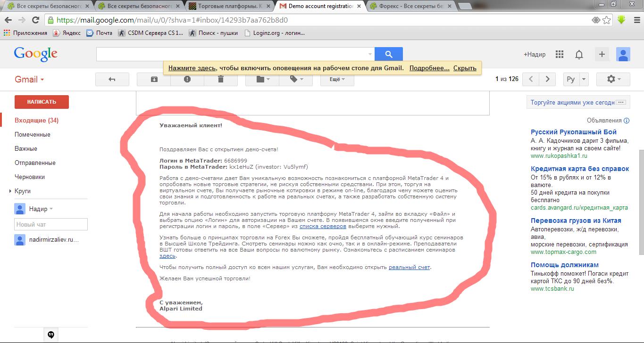Open the Отправленные folder
Screen dimensions: 644x343
point(35,163)
